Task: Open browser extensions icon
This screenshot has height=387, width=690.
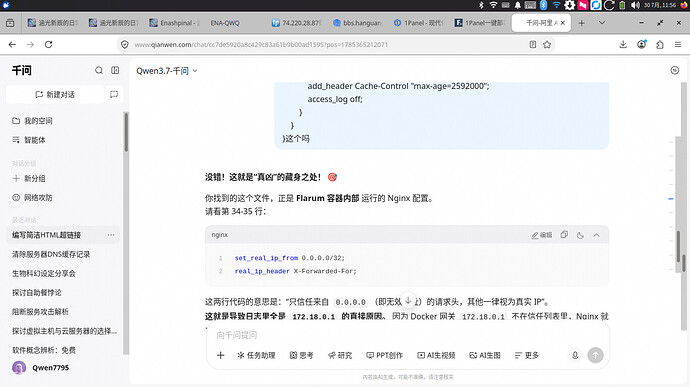Action: pos(660,44)
